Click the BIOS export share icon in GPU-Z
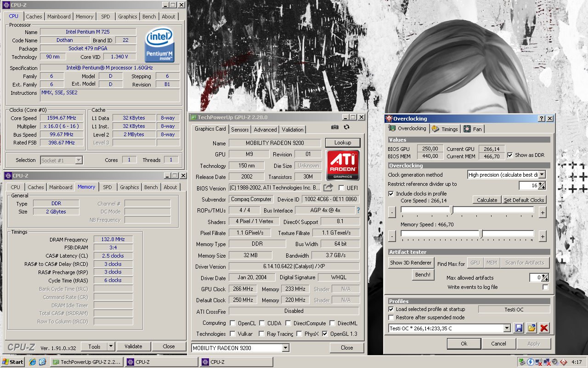 coord(328,188)
